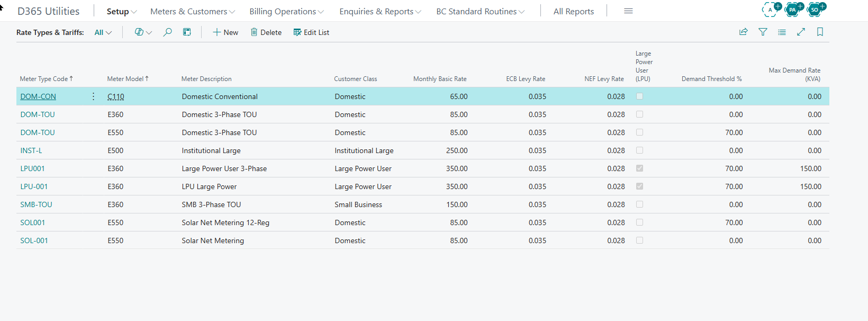Expand Billing Operations menu
Viewport: 868px width, 321px height.
coord(286,12)
